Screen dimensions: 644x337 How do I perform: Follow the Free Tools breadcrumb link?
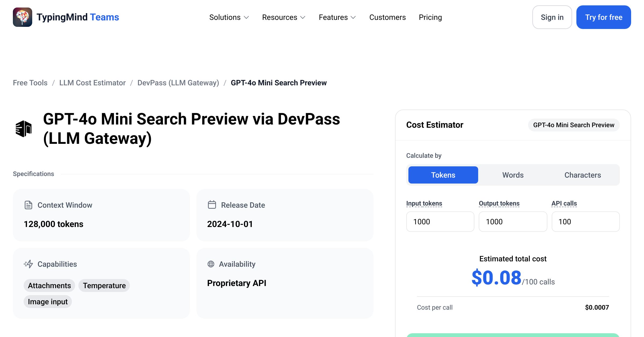[30, 83]
